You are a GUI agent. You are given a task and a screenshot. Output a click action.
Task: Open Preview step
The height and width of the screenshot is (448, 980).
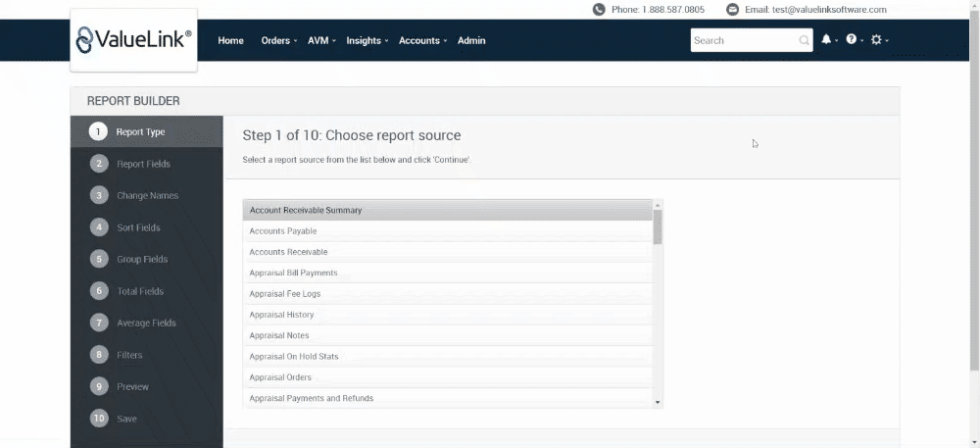147,386
